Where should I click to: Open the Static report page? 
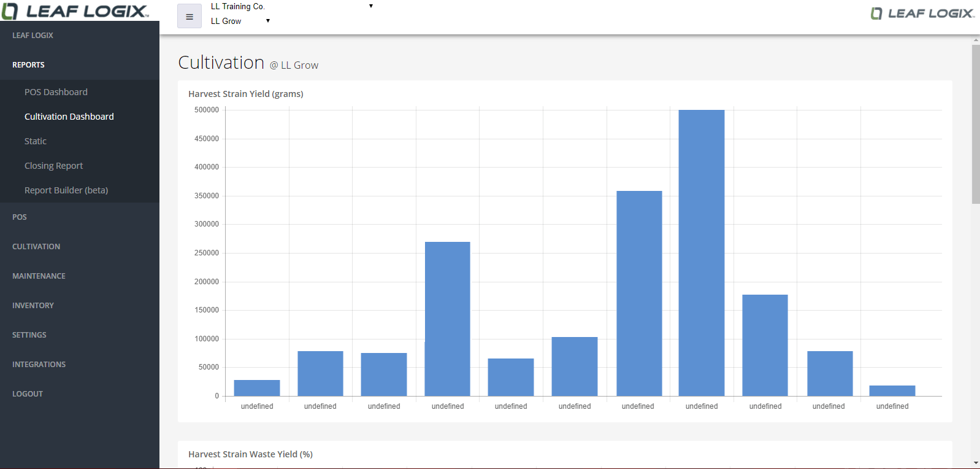click(x=36, y=141)
